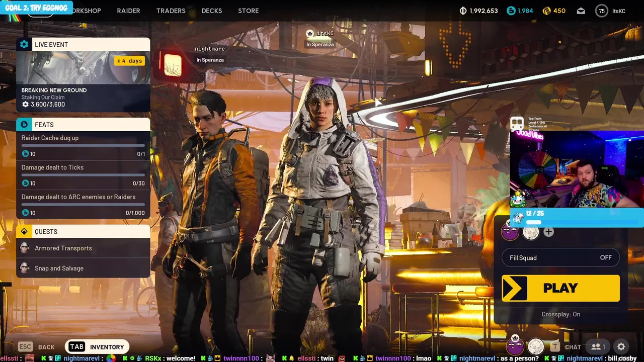Viewport: 644px width, 362px height.
Task: Click the itsKC profile name top right
Action: (x=619, y=11)
